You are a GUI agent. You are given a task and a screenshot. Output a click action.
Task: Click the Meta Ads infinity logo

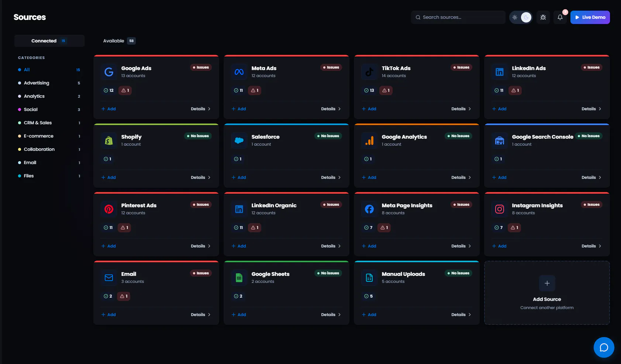(x=239, y=72)
